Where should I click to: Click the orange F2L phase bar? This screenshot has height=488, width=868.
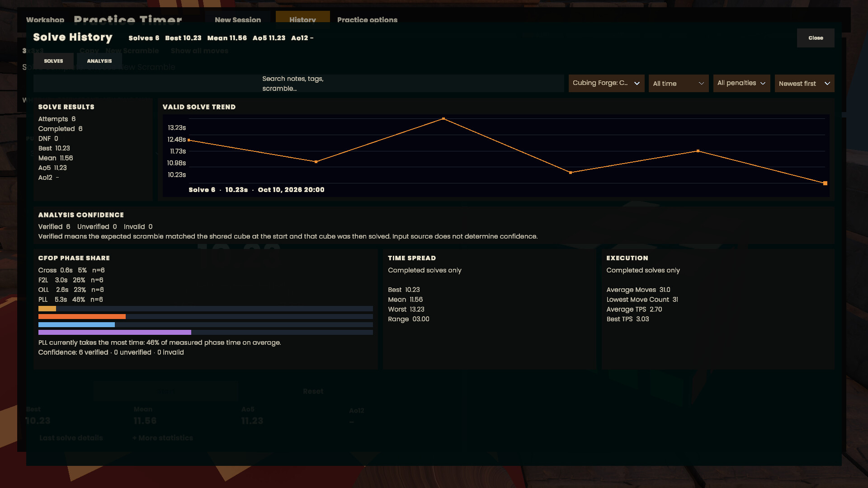click(82, 317)
